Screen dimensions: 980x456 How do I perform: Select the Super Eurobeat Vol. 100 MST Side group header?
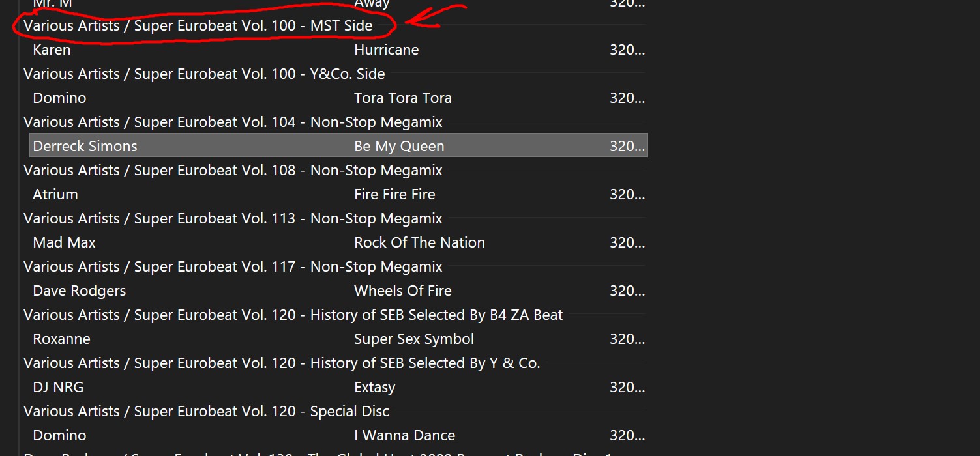[198, 26]
